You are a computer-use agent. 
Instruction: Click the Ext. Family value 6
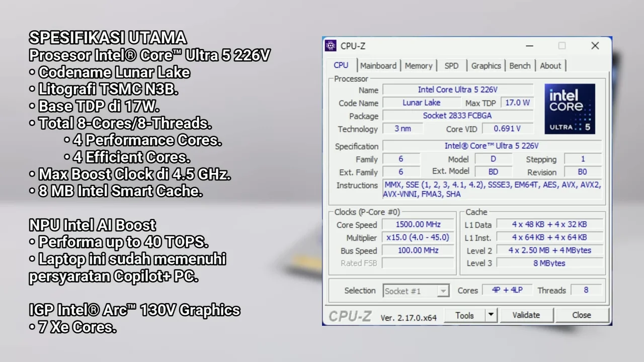[x=401, y=172]
